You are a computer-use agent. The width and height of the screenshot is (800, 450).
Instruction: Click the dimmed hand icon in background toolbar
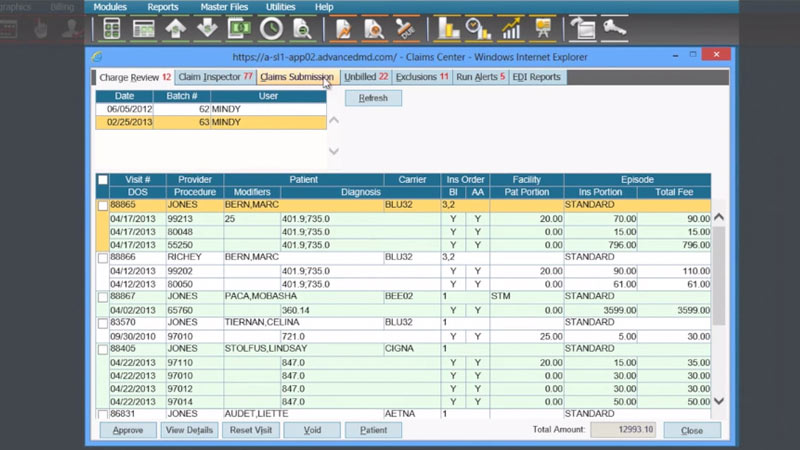(41, 29)
